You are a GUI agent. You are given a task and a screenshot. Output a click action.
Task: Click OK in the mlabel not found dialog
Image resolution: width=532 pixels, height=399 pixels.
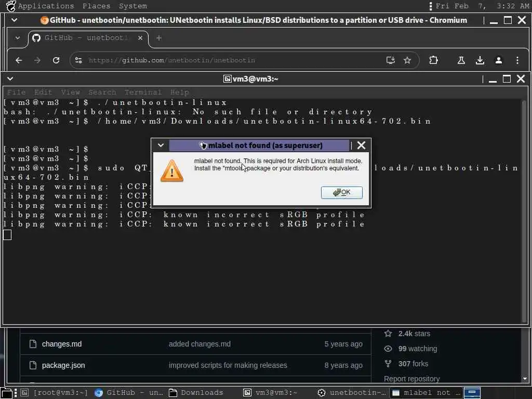coord(342,192)
